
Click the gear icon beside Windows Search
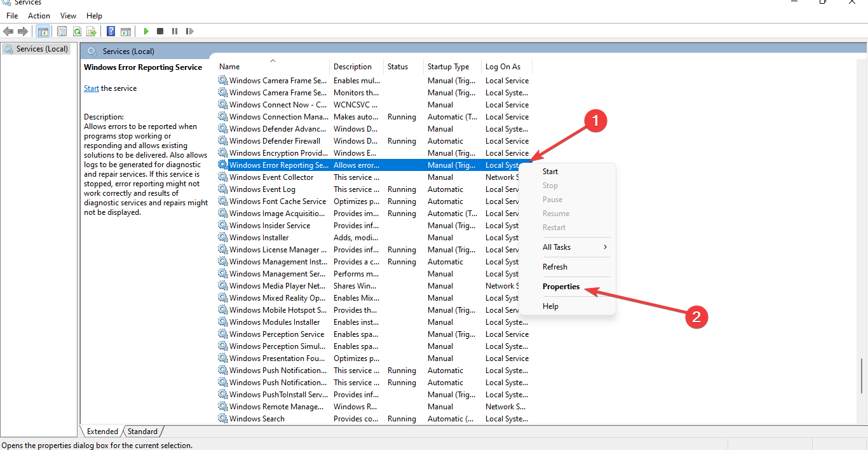coord(223,419)
